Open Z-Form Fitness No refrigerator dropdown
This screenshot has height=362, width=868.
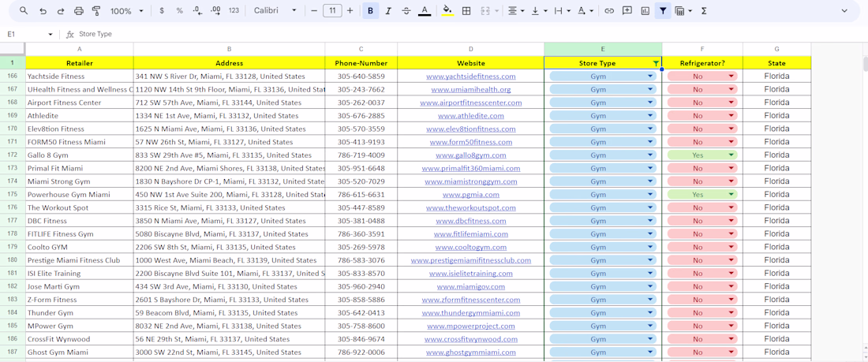pos(731,300)
